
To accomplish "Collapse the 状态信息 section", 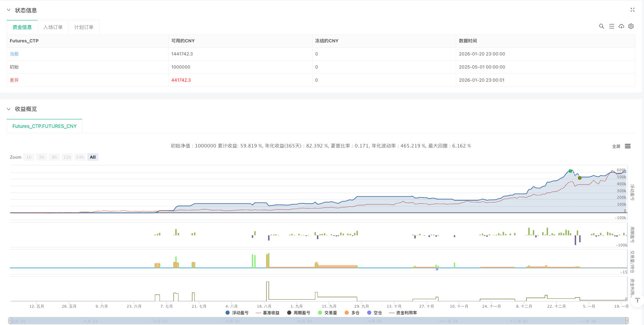I will click(x=8, y=10).
